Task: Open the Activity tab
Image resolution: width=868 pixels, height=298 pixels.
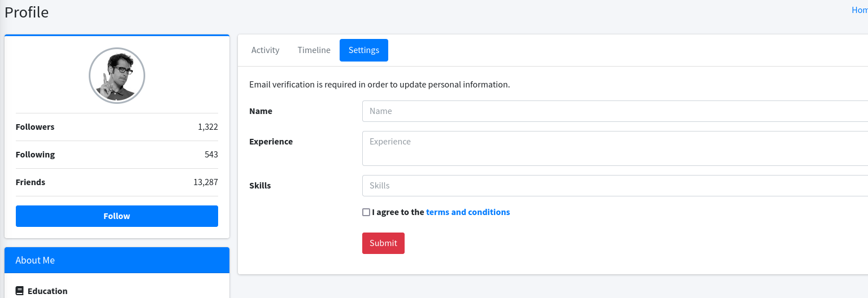Action: tap(265, 50)
